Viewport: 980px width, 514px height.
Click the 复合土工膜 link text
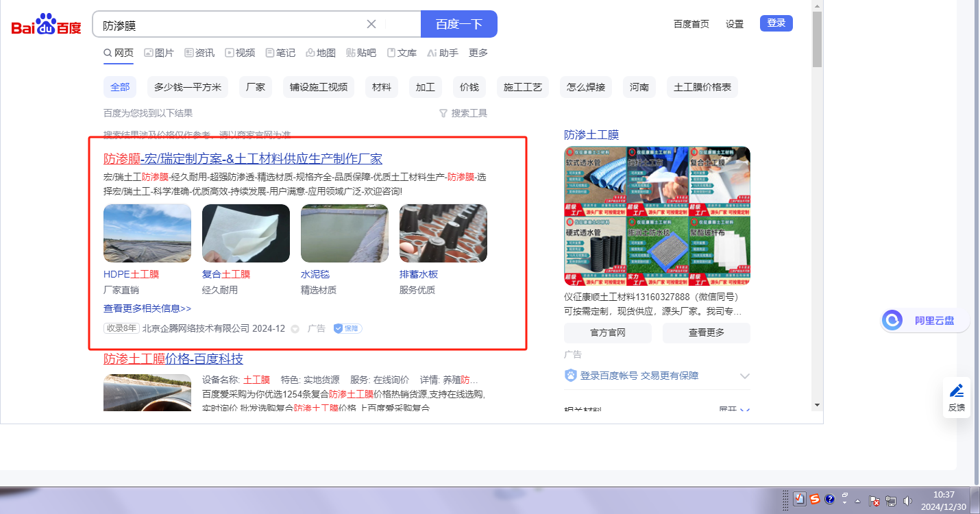[226, 274]
